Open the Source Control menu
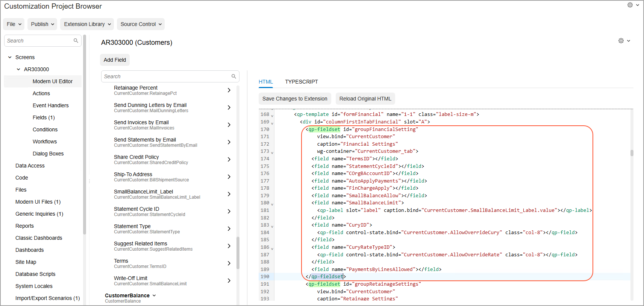644x306 pixels. (141, 24)
